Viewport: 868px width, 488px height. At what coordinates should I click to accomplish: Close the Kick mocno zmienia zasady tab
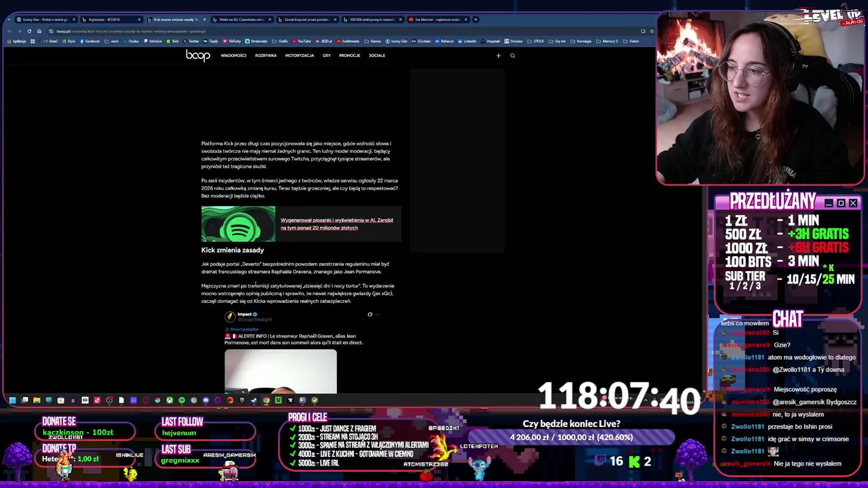(x=204, y=20)
